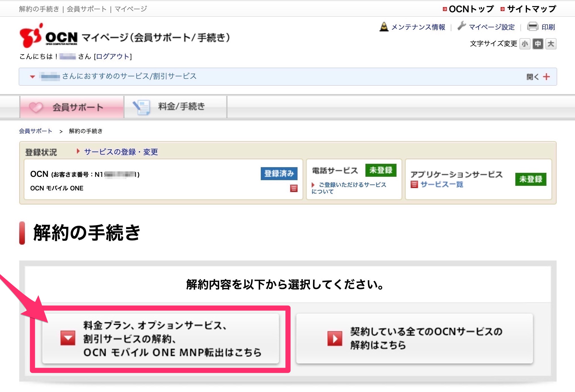
Task: Click red right-arrow icon on 全てのOCNサービス button
Action: click(x=335, y=338)
